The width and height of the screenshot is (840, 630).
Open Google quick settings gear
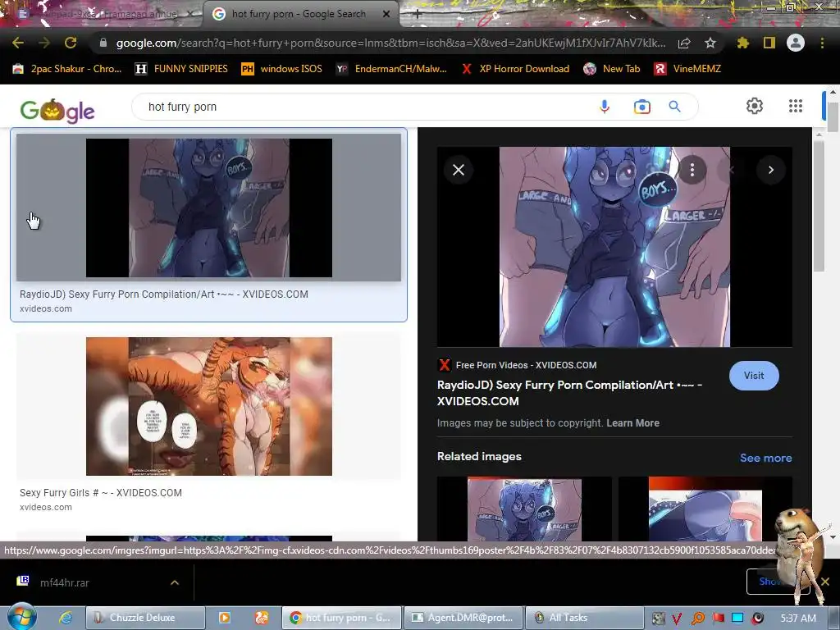coord(755,106)
